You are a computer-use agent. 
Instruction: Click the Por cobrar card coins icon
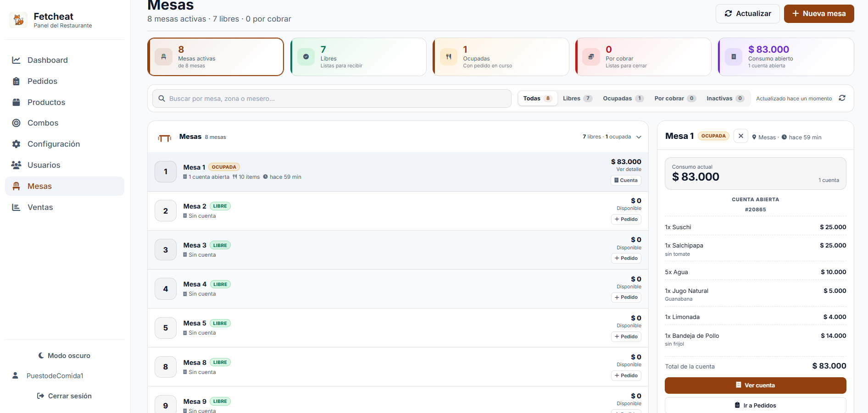(591, 57)
